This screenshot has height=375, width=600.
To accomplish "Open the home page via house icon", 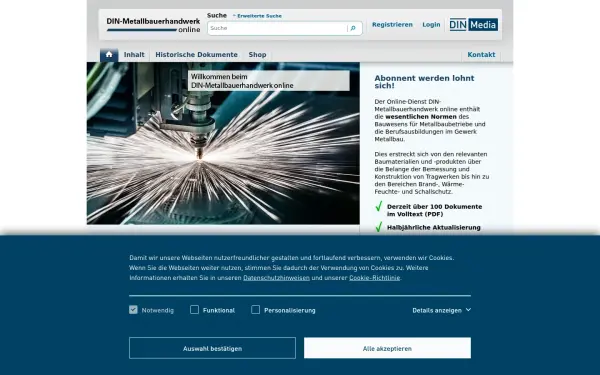I will (x=109, y=55).
